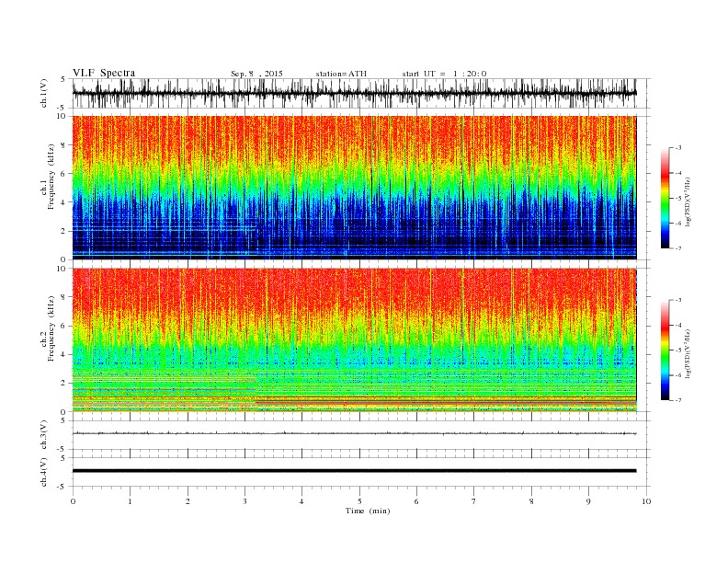Click the ch.2 spectrogram "6" kHz tick label
728x563 pixels.
pyautogui.click(x=63, y=326)
